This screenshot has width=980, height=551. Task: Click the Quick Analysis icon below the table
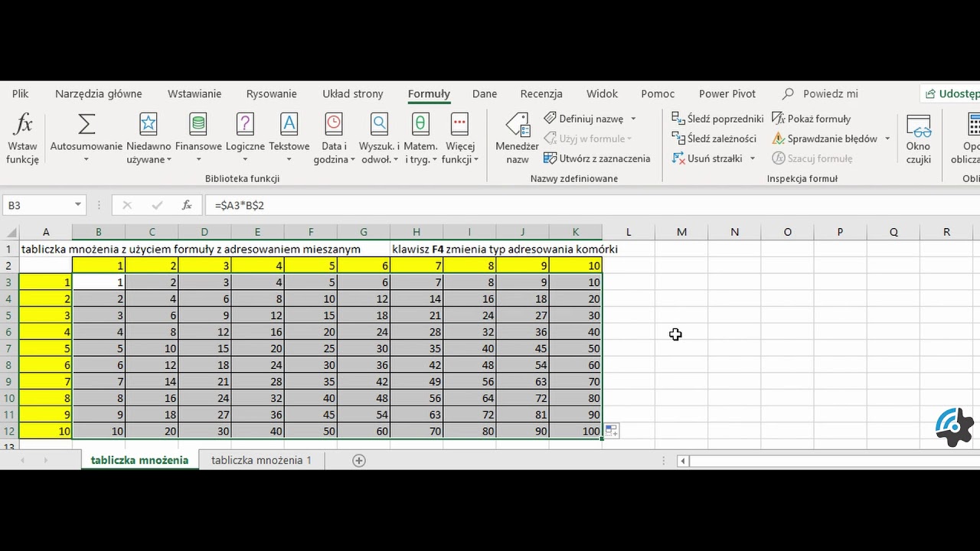click(611, 431)
